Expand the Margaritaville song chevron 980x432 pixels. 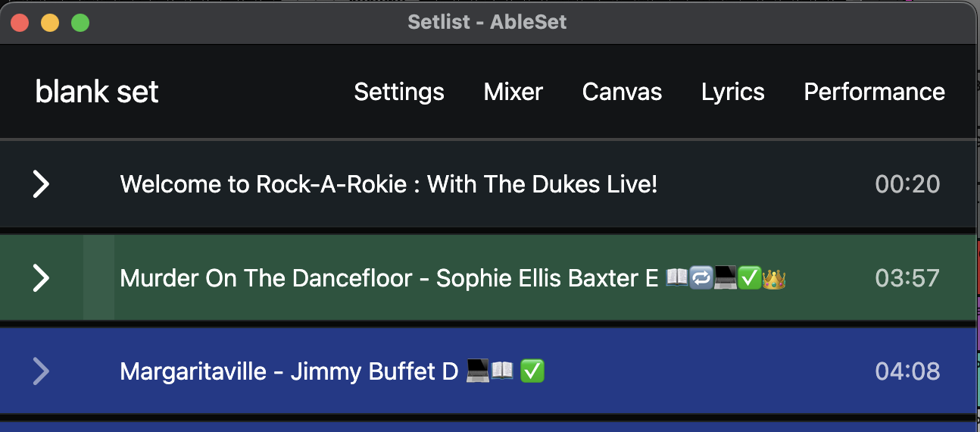[x=41, y=371]
